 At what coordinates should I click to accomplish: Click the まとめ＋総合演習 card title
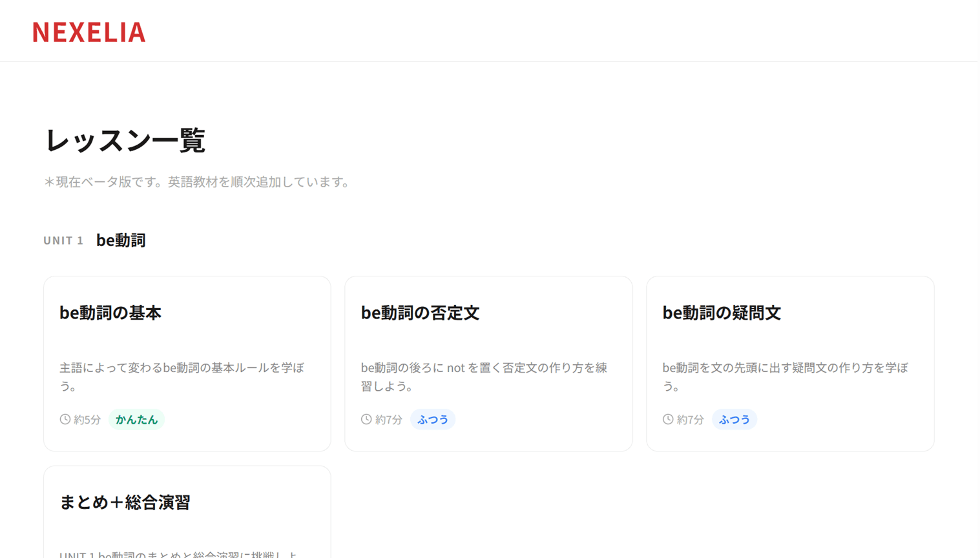click(x=125, y=502)
